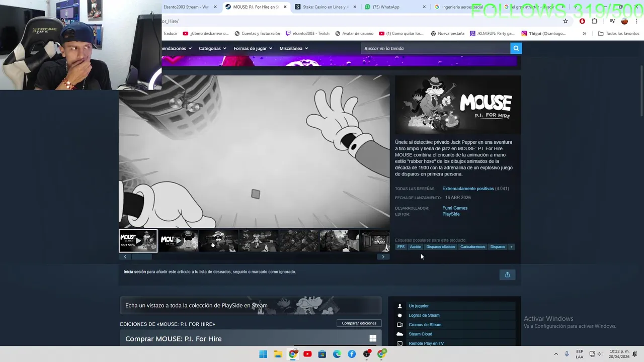Click the store search magnifier button
Screen dimensions: 644x362
point(516,48)
